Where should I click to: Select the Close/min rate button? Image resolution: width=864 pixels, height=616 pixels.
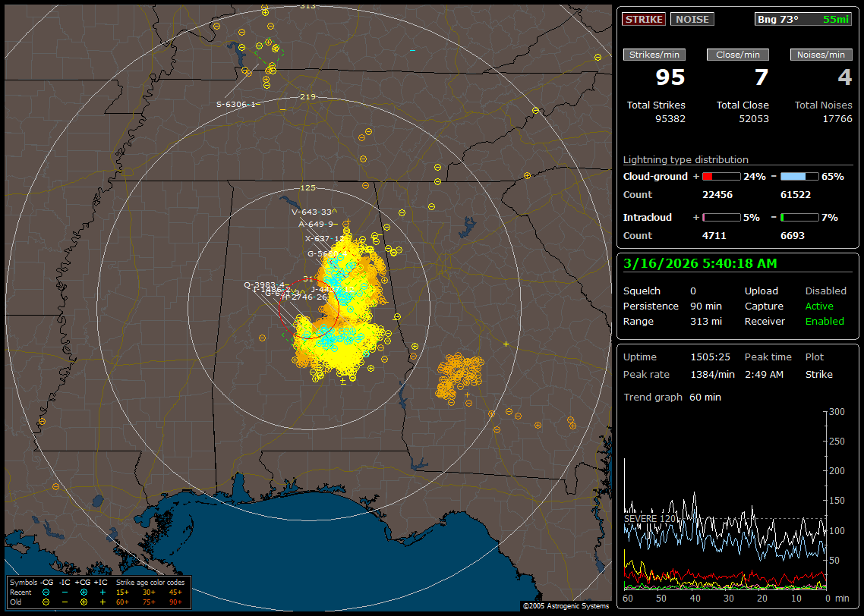(x=738, y=55)
